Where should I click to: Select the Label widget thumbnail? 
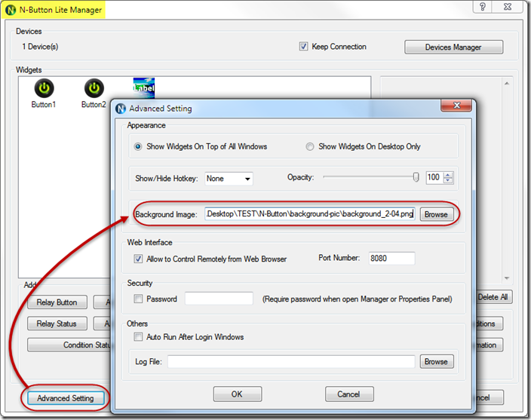click(144, 87)
